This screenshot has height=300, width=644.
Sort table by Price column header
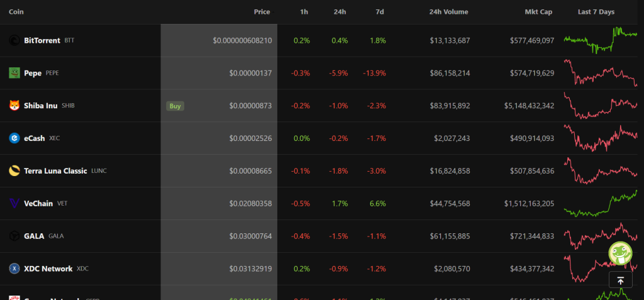(262, 12)
